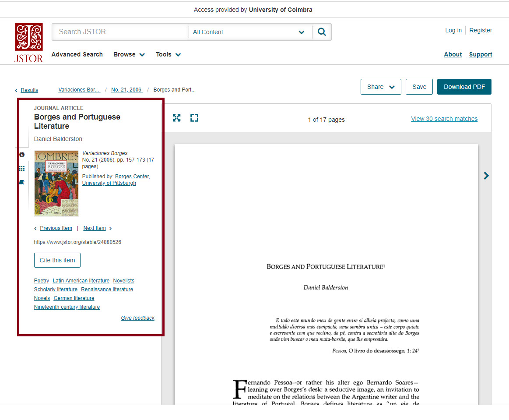509x420 pixels.
Task: Open View 30 search matches link
Action: coord(444,119)
